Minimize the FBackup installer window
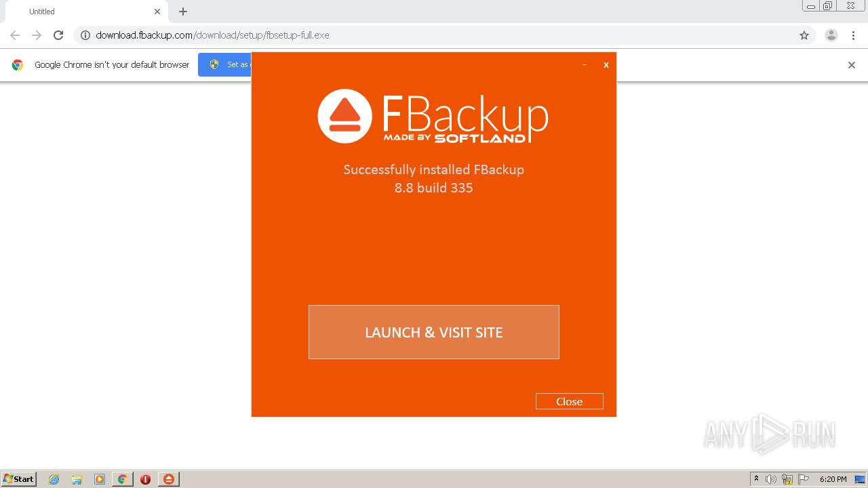 (585, 65)
